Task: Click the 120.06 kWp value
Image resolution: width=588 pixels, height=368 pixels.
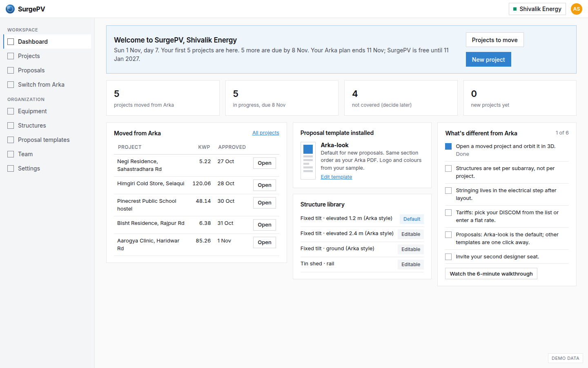Action: tap(202, 184)
